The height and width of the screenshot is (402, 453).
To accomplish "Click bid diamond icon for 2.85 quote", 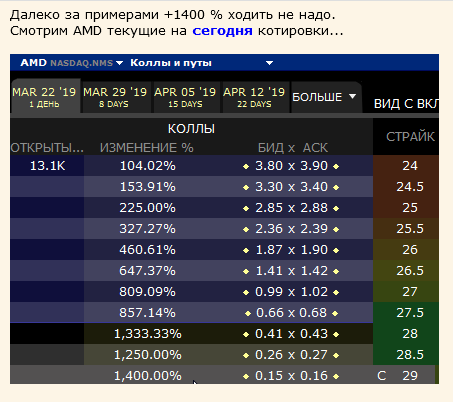I will [246, 208].
